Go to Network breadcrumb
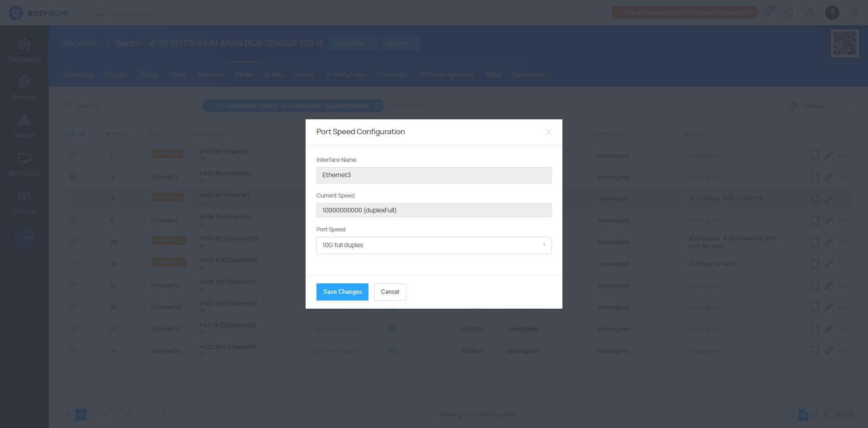This screenshot has height=428, width=868. click(80, 43)
